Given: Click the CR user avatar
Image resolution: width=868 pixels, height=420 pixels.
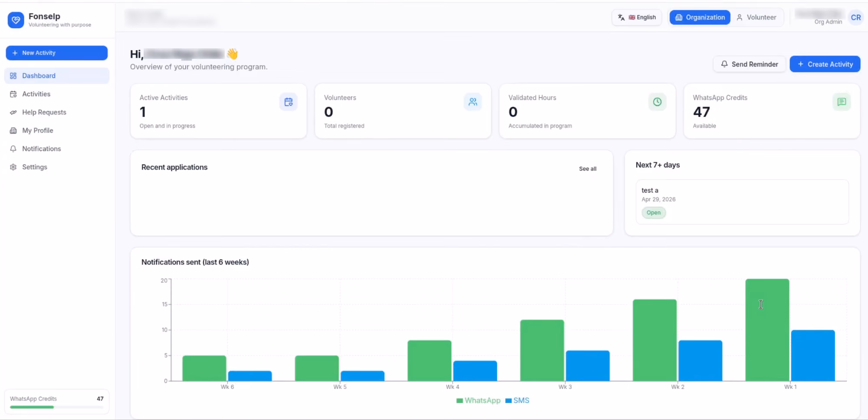Looking at the screenshot, I should pos(856,17).
